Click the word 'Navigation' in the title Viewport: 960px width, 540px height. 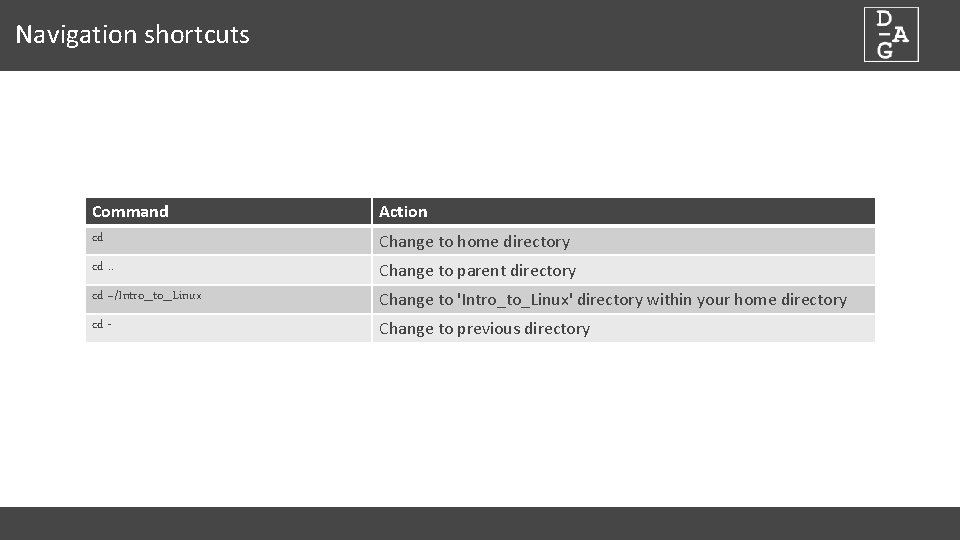[76, 35]
